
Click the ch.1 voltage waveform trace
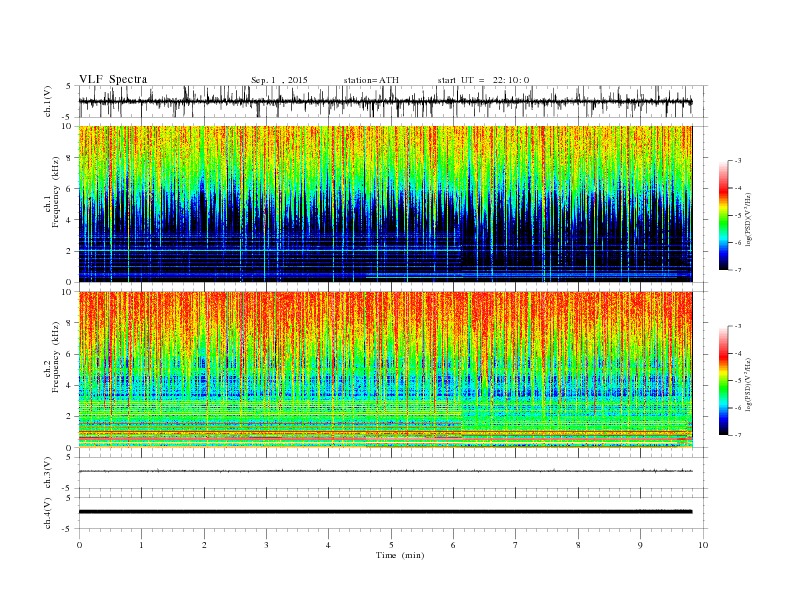[386, 101]
